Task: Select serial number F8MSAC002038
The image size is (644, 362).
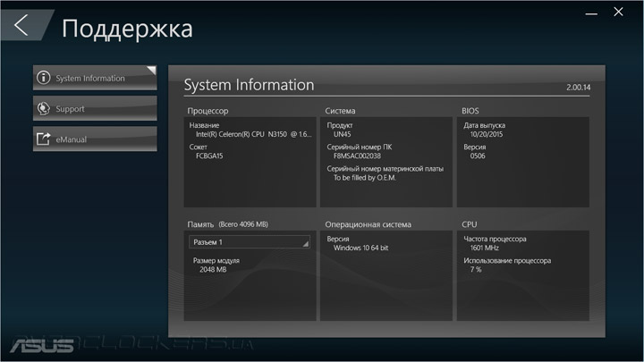Action: (x=357, y=156)
